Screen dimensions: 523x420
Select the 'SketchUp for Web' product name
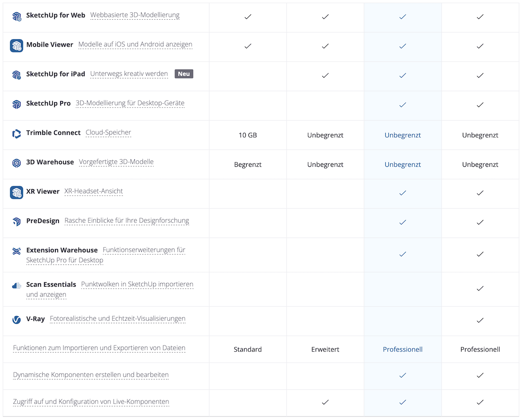pos(56,15)
